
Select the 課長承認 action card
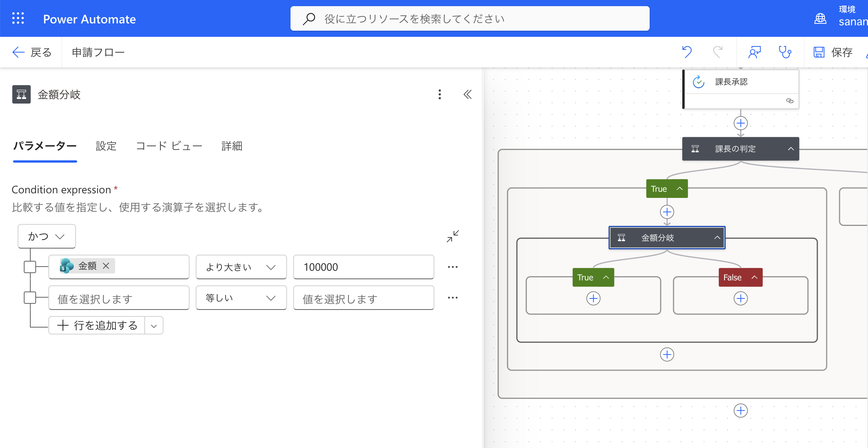[x=741, y=89]
